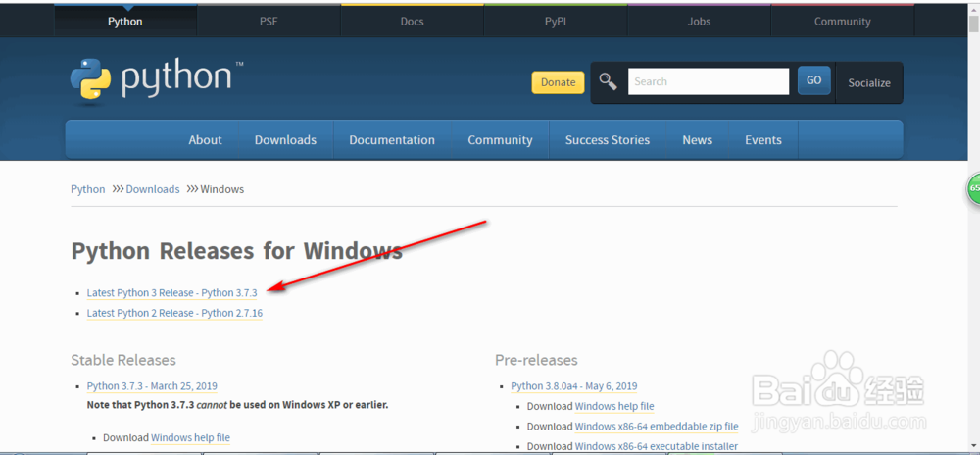Open Latest Python 2 Release - Python 2.7.16
The width and height of the screenshot is (980, 455).
pyautogui.click(x=174, y=313)
